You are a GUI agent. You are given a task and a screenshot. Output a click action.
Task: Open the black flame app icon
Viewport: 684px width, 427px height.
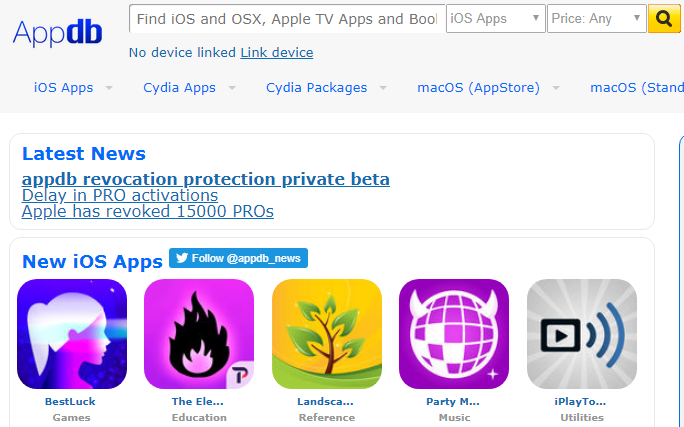coord(199,334)
